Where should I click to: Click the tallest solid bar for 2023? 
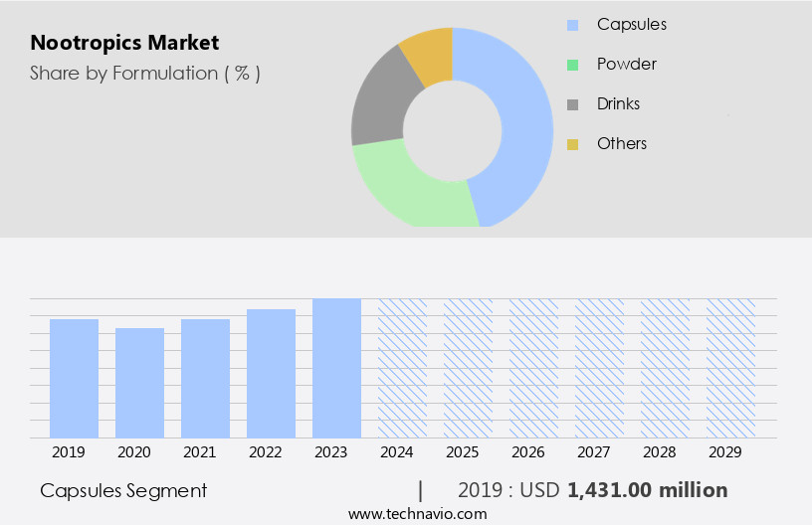(x=336, y=368)
